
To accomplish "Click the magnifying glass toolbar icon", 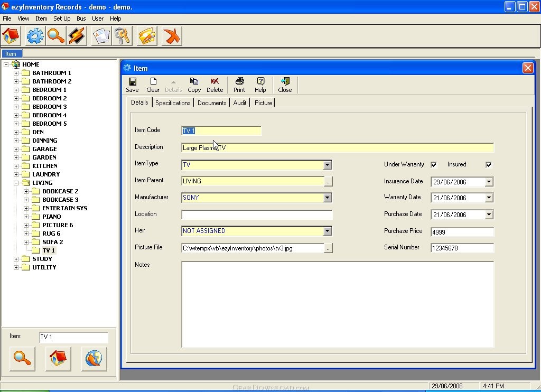I will tap(55, 36).
